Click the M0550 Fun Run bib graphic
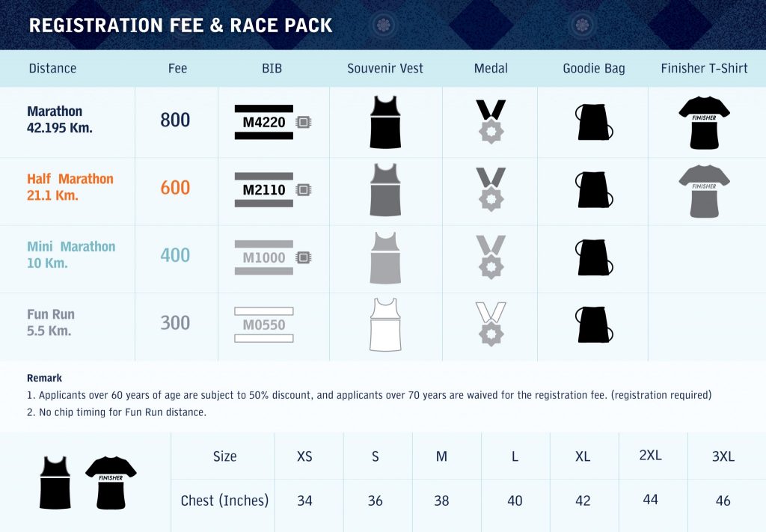 click(264, 325)
